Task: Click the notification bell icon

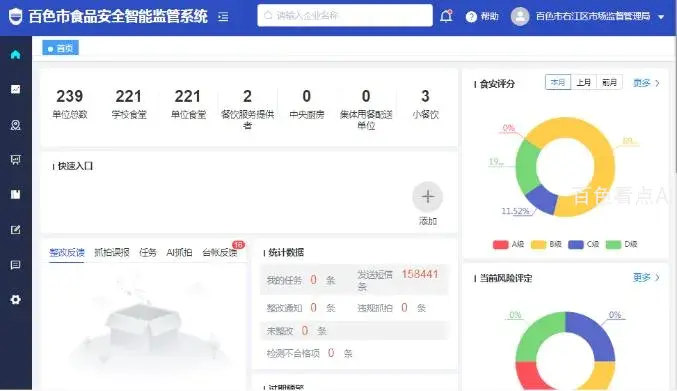Action: point(446,16)
